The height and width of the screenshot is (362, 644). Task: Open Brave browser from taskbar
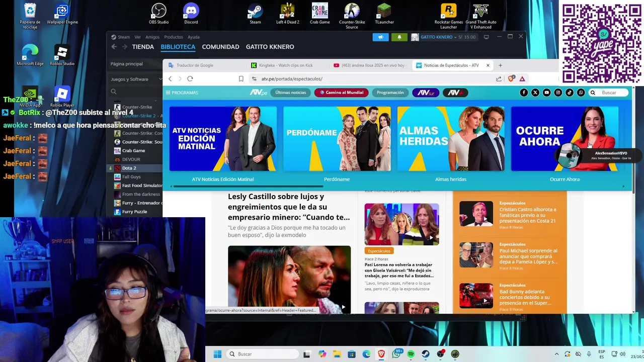(x=381, y=354)
